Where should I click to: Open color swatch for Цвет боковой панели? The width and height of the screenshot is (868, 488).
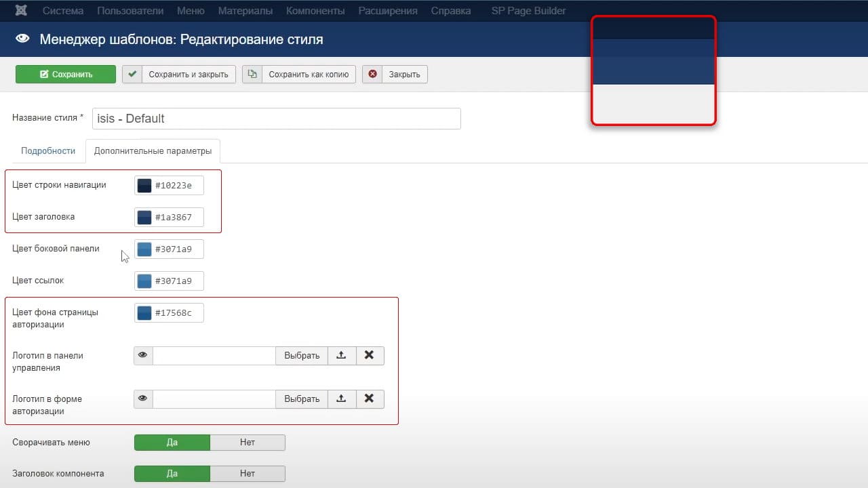coord(144,249)
